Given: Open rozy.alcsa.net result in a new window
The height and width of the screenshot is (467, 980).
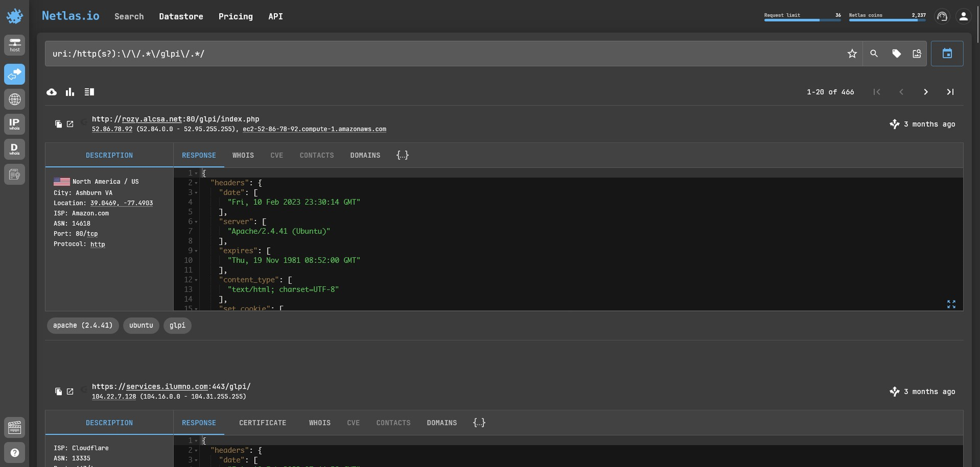Looking at the screenshot, I should coord(70,124).
